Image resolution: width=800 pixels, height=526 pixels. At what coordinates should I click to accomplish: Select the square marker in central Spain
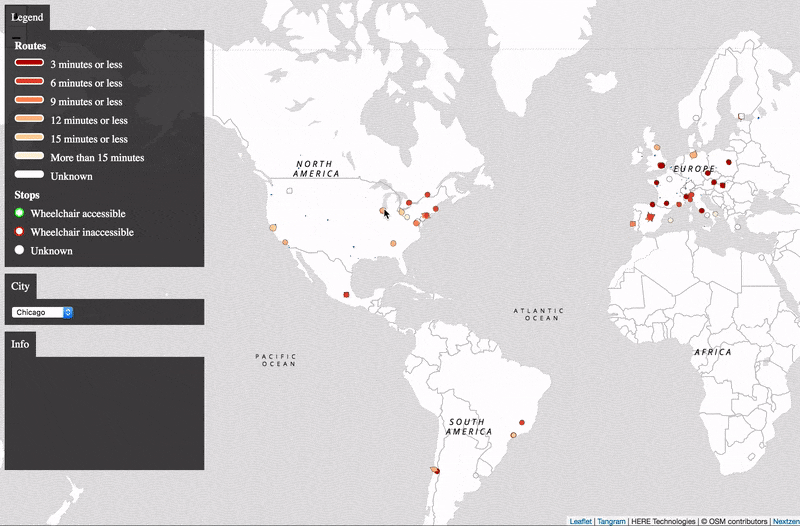(650, 217)
